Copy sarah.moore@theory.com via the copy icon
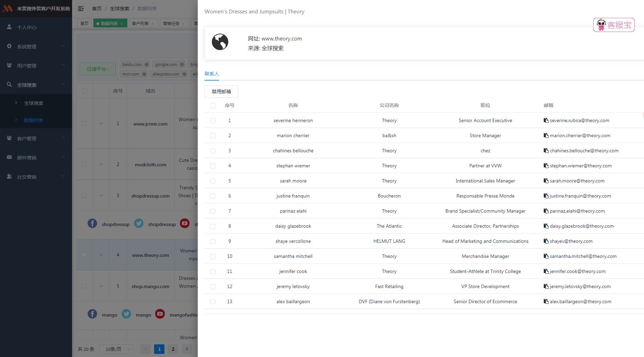The image size is (644, 357). (x=546, y=181)
